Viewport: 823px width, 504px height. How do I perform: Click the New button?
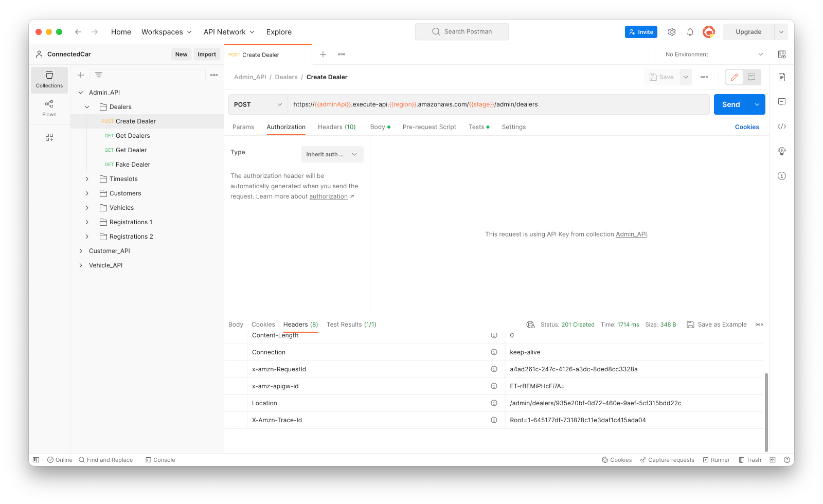[182, 55]
